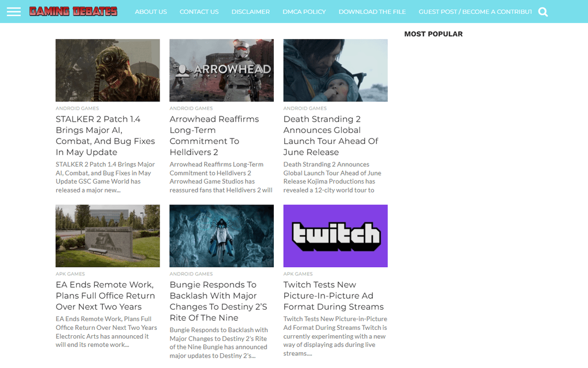588x368 pixels.
Task: Click Android Games tag above Death Stranding article
Action: coord(305,108)
